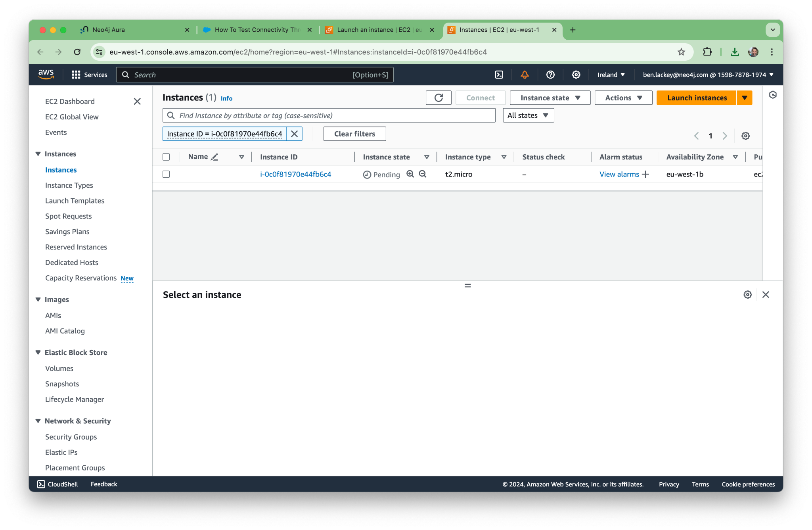Open instance i-0c0f81970e44fb6c4 link
The height and width of the screenshot is (530, 812).
[x=295, y=174]
